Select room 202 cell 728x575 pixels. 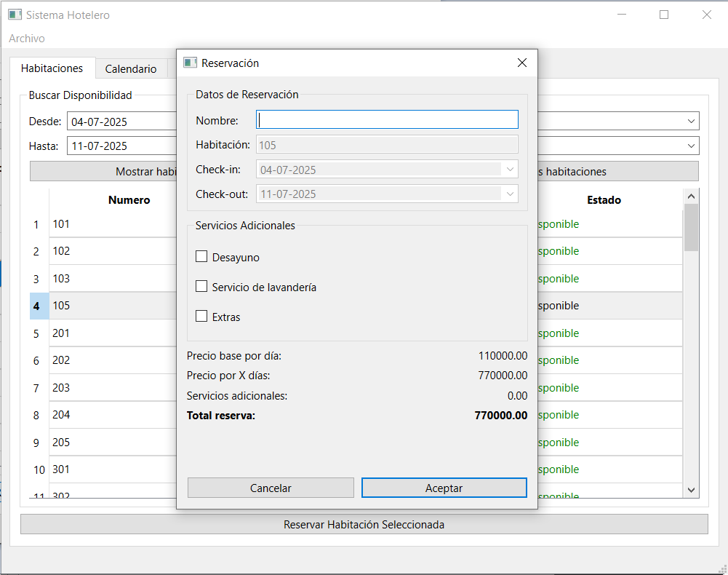pyautogui.click(x=113, y=360)
